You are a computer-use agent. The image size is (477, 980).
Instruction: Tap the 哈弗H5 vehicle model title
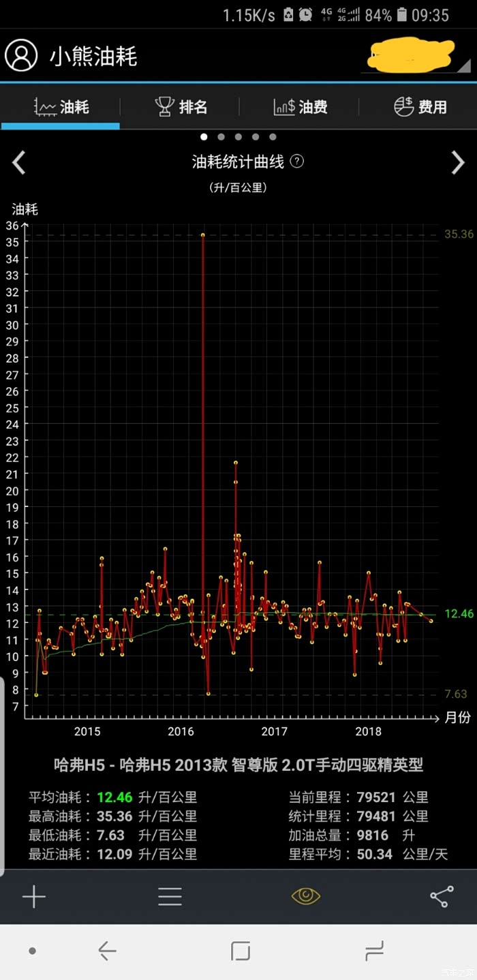coord(238,765)
